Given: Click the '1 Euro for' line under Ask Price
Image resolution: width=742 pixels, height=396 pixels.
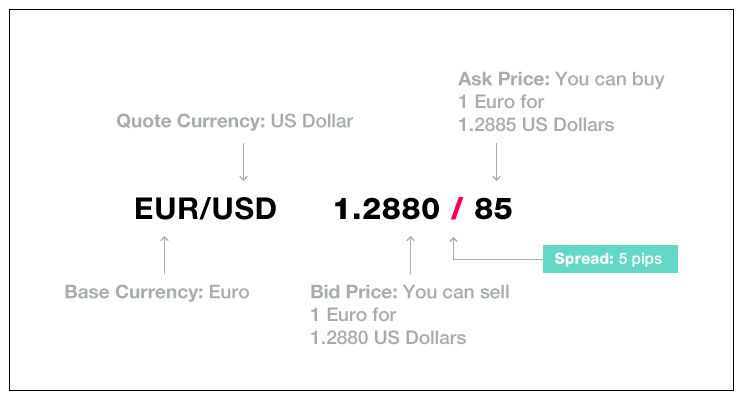Looking at the screenshot, I should click(501, 102).
